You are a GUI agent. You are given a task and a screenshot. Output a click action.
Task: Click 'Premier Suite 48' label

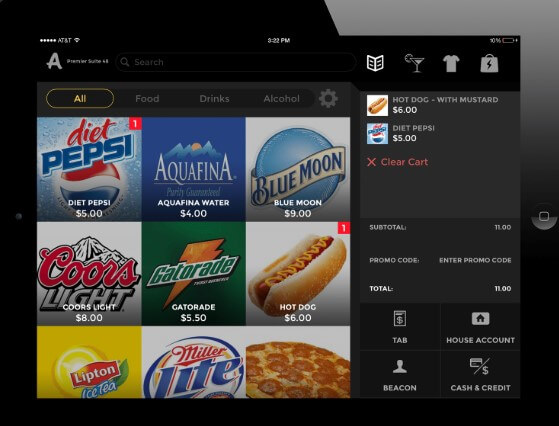(x=87, y=61)
